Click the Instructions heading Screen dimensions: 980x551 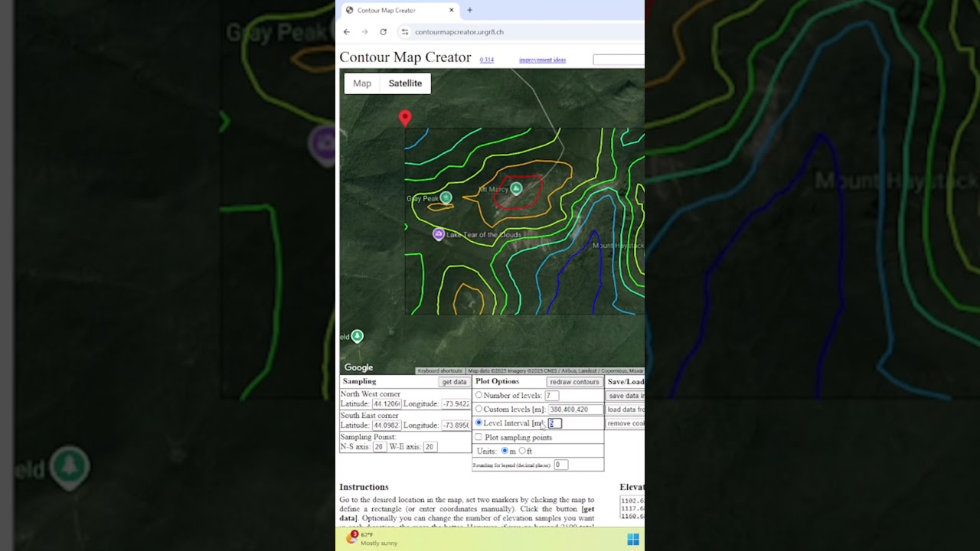click(x=364, y=487)
